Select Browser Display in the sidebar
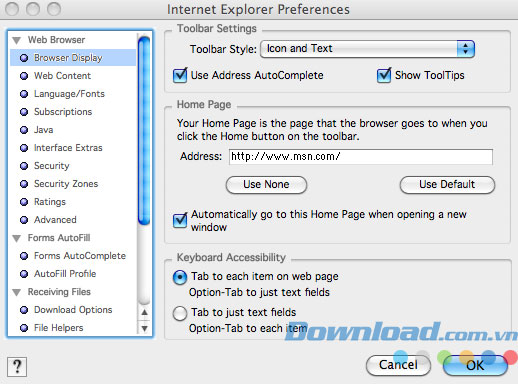Image resolution: width=518 pixels, height=384 pixels. 73,58
